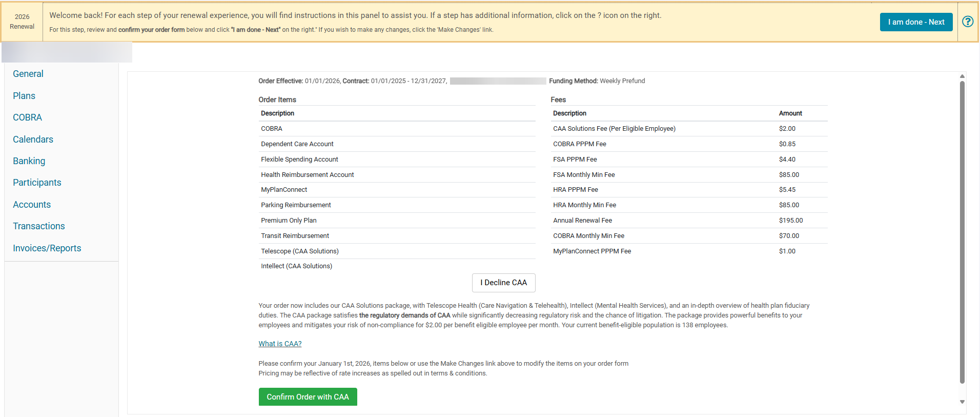Image resolution: width=980 pixels, height=417 pixels.
Task: Open the help question mark icon
Action: coord(967,22)
